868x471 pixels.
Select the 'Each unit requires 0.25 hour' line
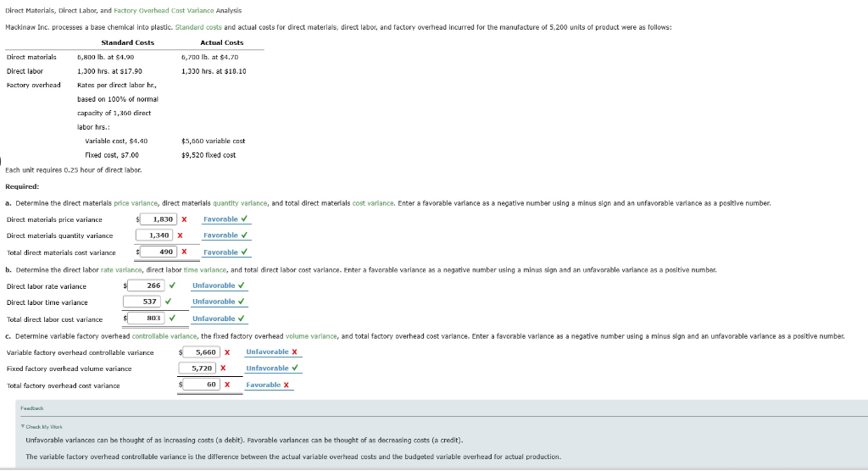coord(74,170)
